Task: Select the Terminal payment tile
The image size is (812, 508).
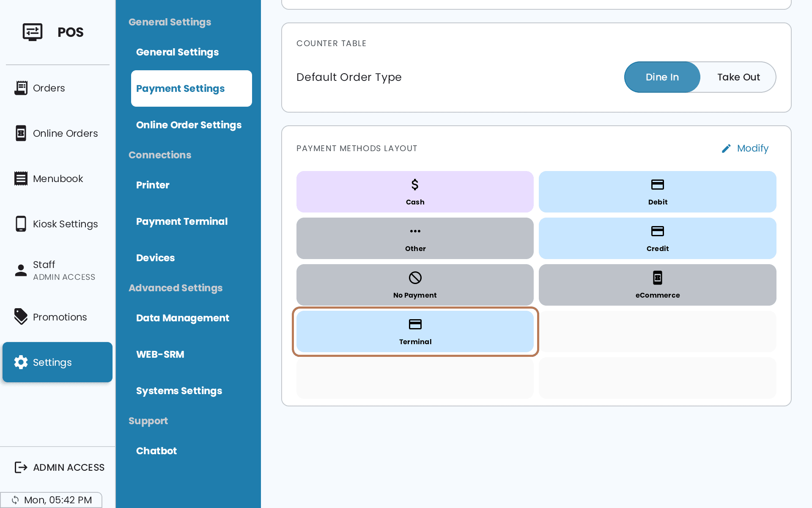Action: 415,331
